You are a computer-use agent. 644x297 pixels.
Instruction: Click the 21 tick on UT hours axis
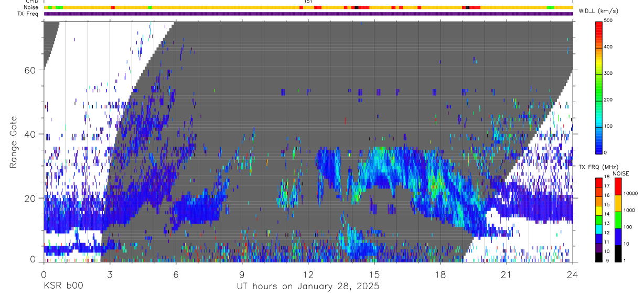(506, 274)
